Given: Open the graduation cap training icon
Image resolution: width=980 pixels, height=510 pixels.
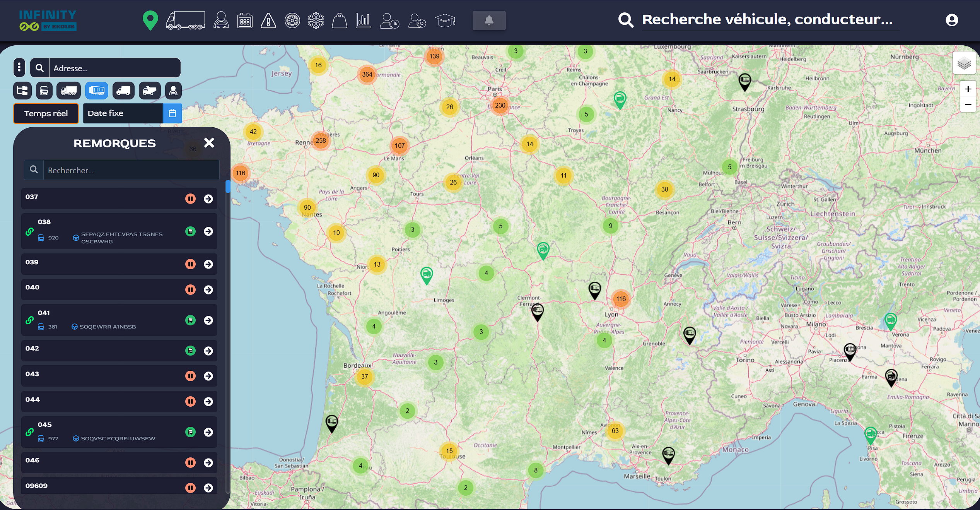Looking at the screenshot, I should tap(445, 21).
